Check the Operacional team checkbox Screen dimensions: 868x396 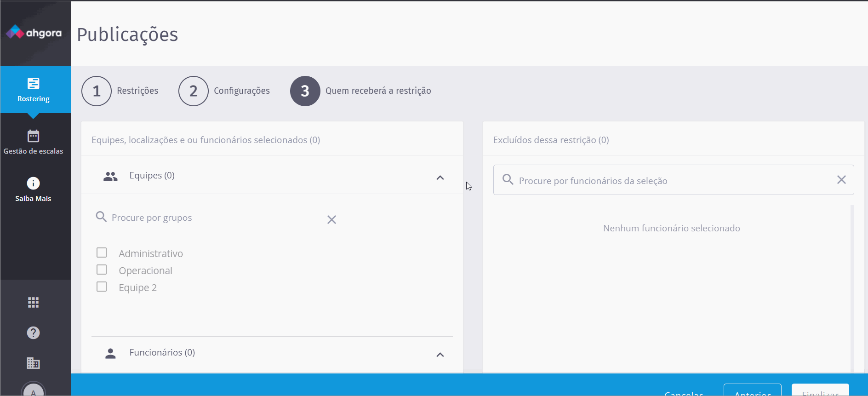[102, 270]
